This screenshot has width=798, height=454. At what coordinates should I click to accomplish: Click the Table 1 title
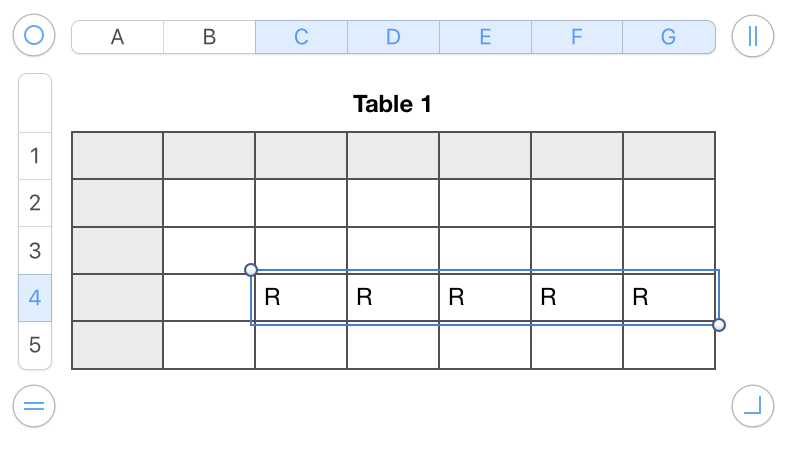[392, 104]
